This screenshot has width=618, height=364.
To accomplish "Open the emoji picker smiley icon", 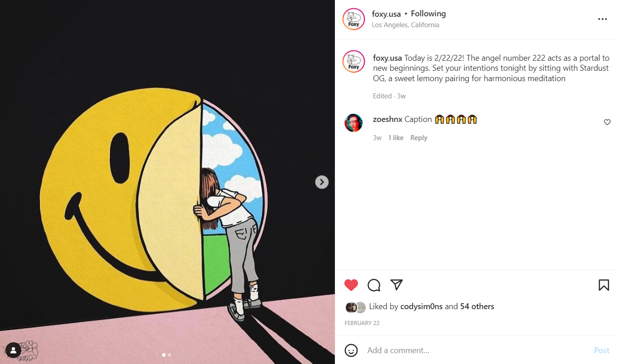I will tap(351, 350).
